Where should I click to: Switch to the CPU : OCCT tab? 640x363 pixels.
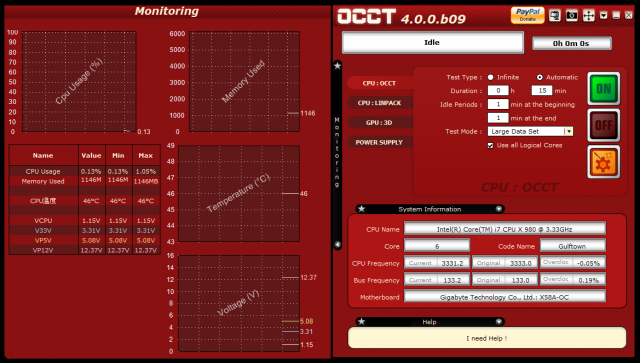click(x=379, y=83)
